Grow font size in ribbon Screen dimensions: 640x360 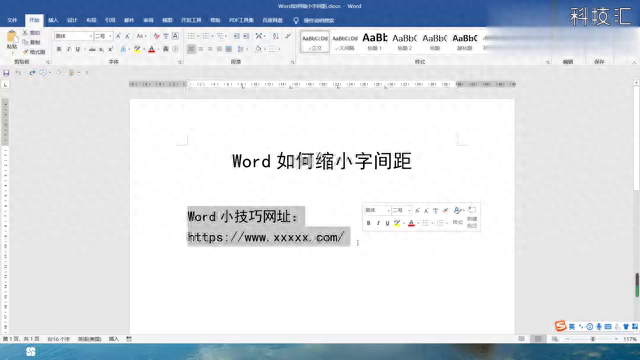118,36
